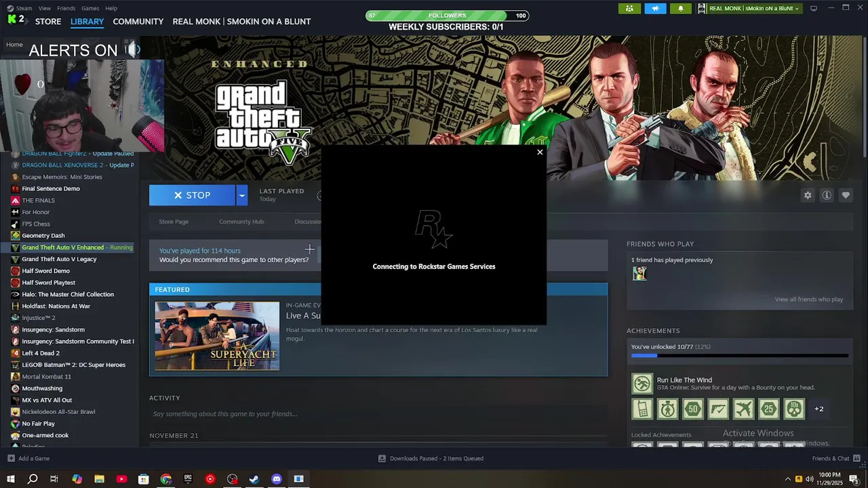
Task: Open the friends group icon button
Action: 629,8
